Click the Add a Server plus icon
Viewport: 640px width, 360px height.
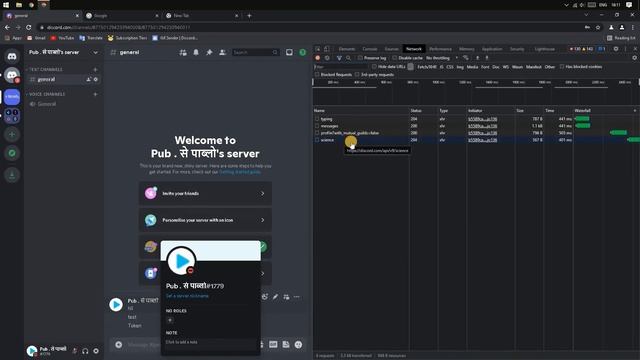pyautogui.click(x=12, y=134)
